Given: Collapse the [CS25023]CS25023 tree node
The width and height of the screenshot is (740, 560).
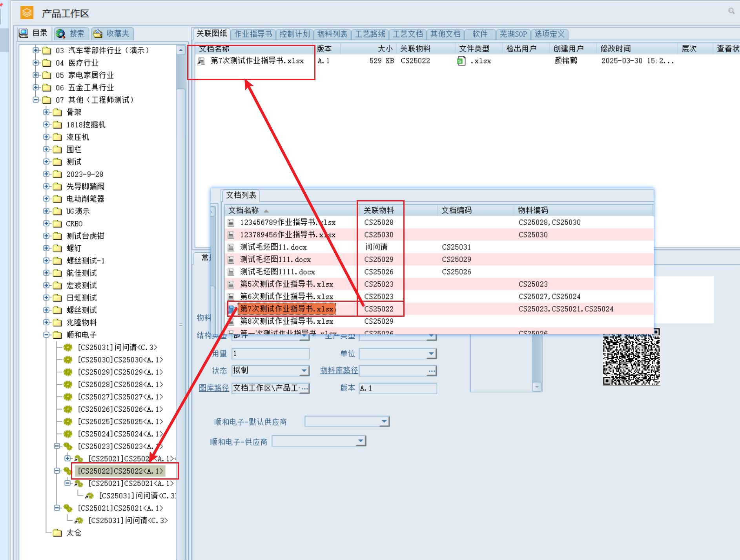Looking at the screenshot, I should tap(57, 446).
